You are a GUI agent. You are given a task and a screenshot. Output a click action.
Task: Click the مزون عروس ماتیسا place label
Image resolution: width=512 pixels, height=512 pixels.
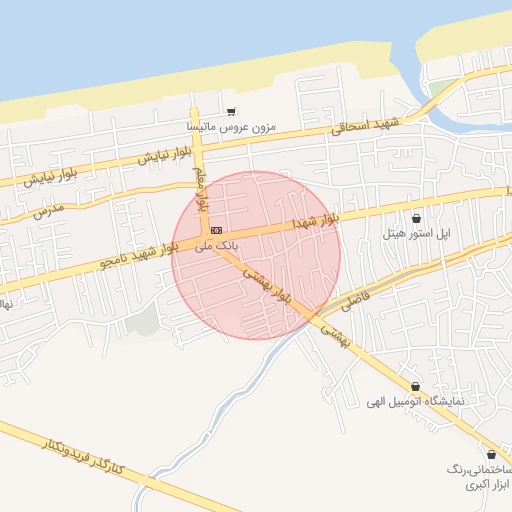point(231,127)
